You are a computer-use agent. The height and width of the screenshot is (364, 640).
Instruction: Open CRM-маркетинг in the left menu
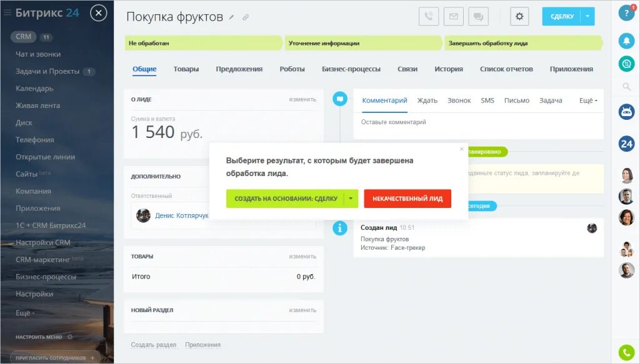42,260
